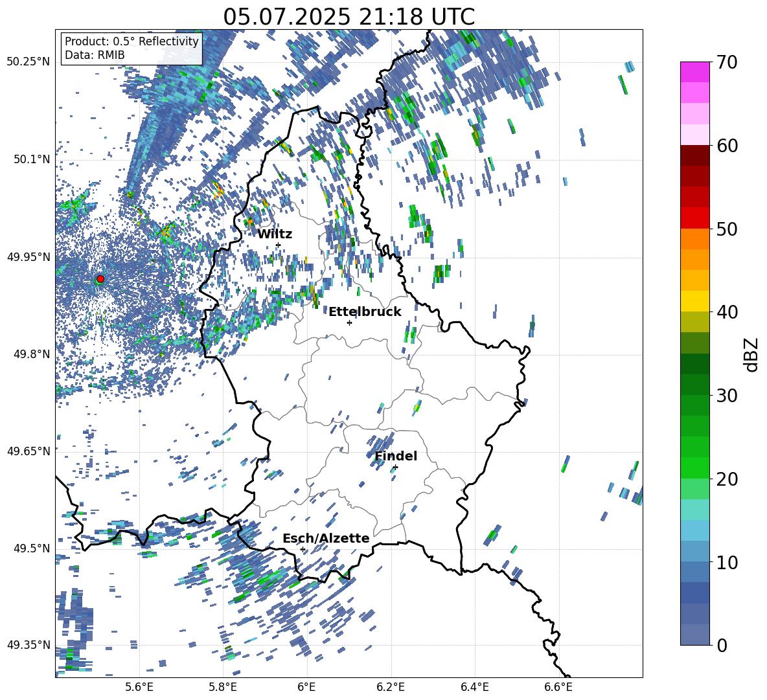Click the 49.65°N latitude label
The height and width of the screenshot is (700, 767).
tap(29, 451)
